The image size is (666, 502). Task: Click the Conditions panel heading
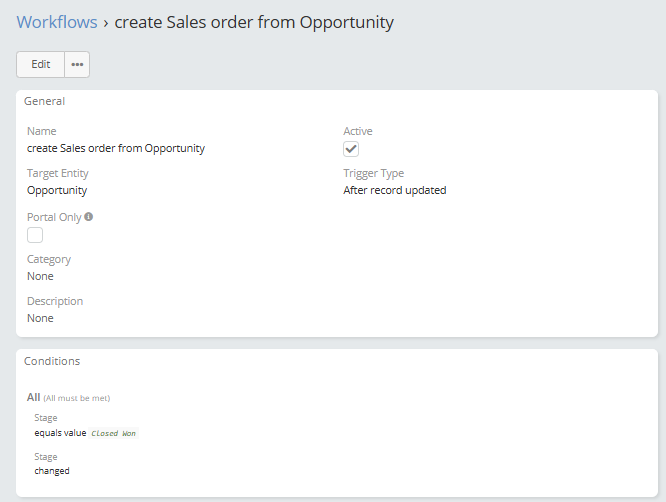point(52,361)
